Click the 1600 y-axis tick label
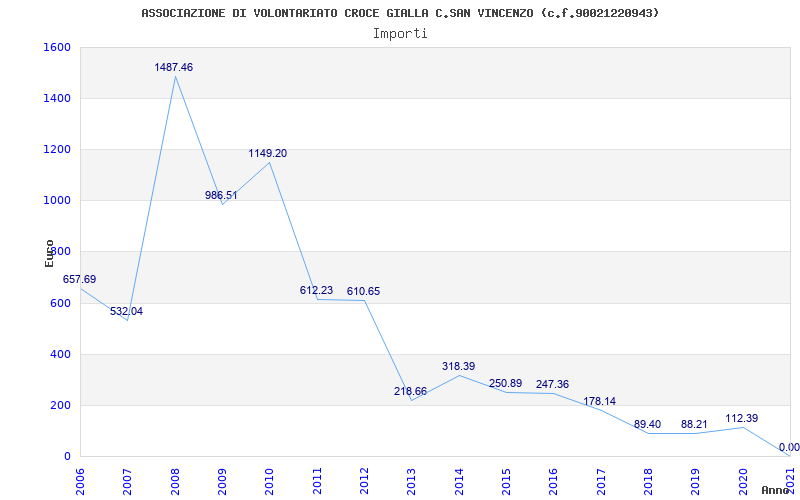This screenshot has height=500, width=800. [57, 47]
